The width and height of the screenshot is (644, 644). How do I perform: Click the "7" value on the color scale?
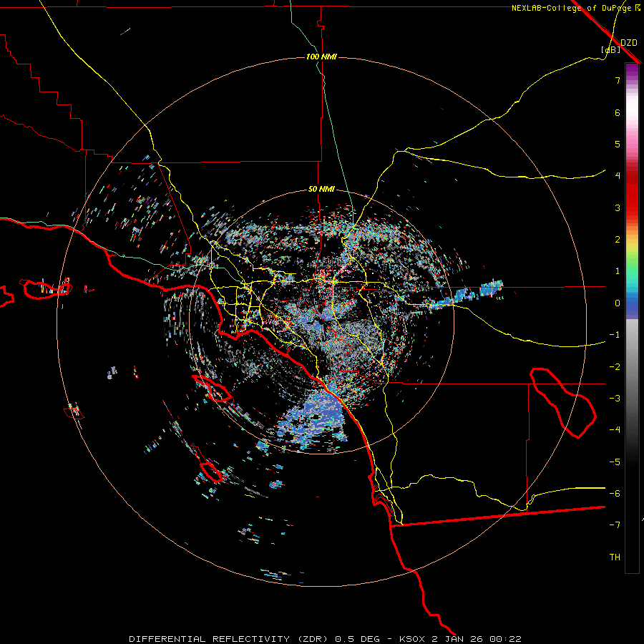click(x=618, y=80)
